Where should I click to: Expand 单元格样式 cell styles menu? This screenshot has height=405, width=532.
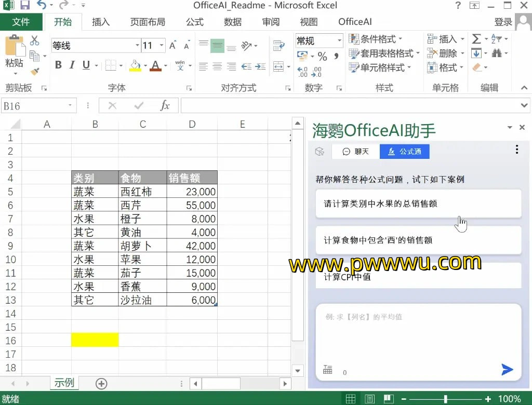tap(380, 67)
